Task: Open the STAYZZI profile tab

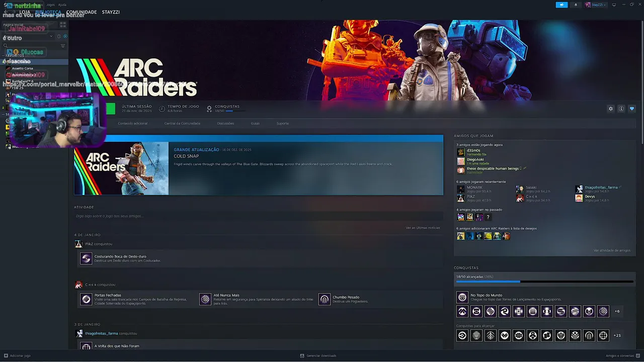Action: tap(111, 12)
